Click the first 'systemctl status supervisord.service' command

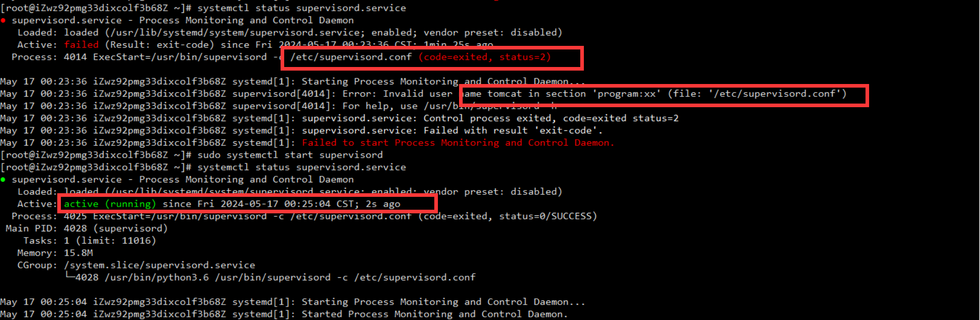point(301,8)
